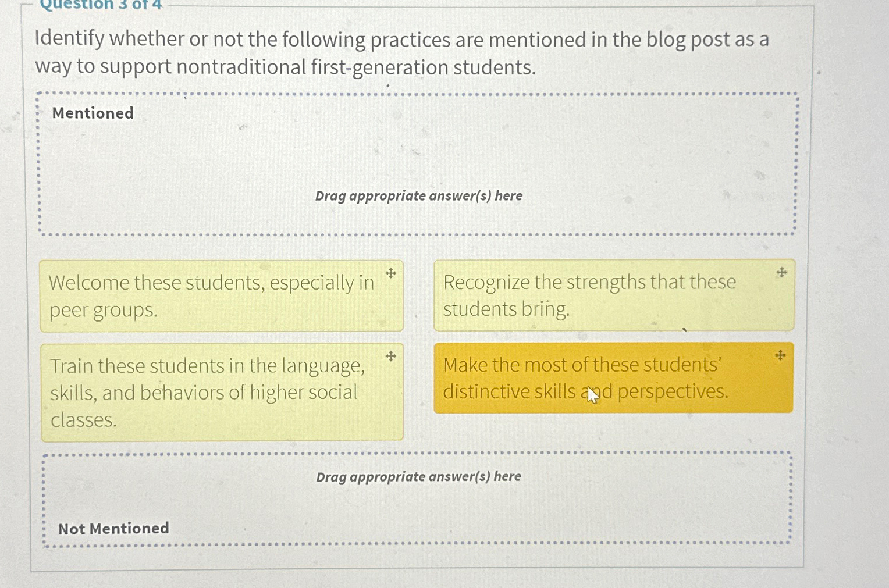The height and width of the screenshot is (588, 889).
Task: Click the crosshair icon on the orange answer card
Action: point(780,354)
